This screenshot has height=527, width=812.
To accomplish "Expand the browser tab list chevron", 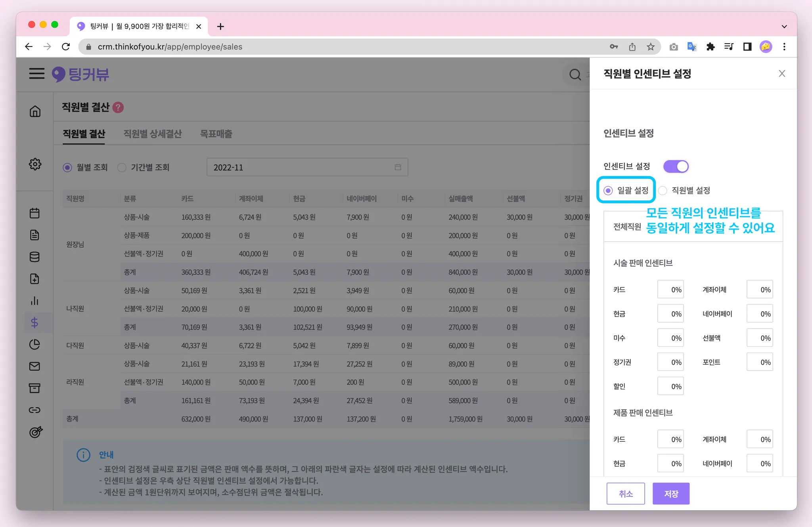I will (784, 27).
